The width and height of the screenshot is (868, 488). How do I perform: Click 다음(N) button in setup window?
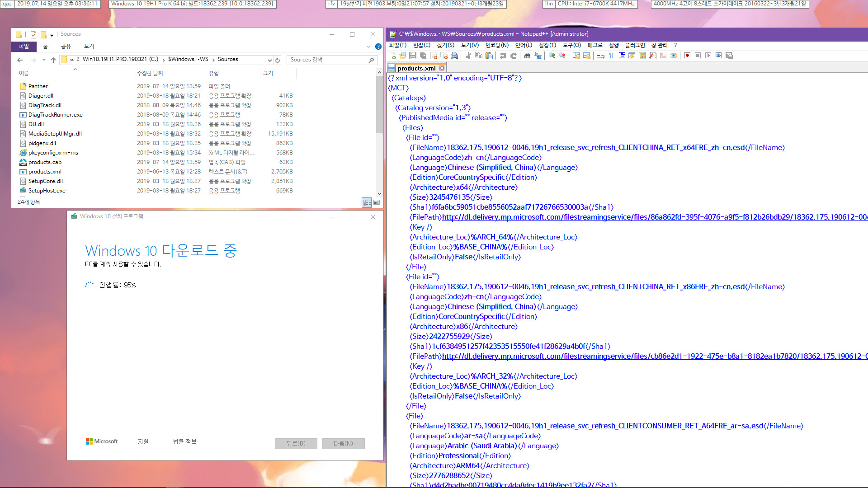pos(343,443)
